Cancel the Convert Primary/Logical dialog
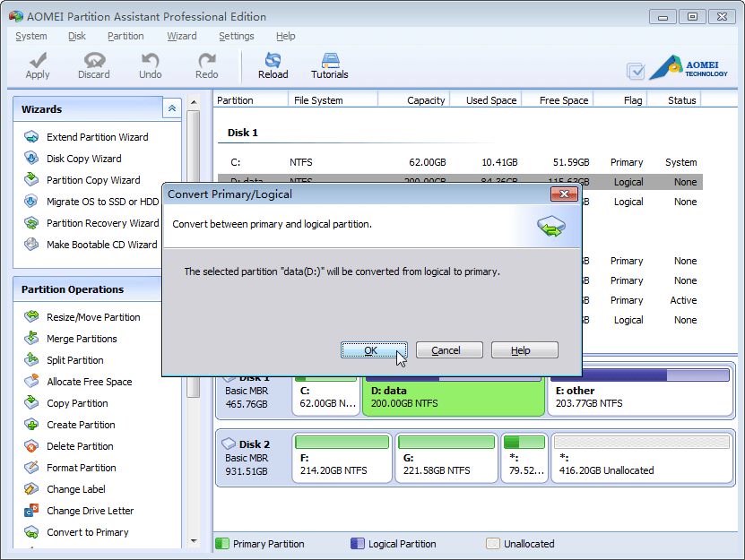 click(x=448, y=349)
